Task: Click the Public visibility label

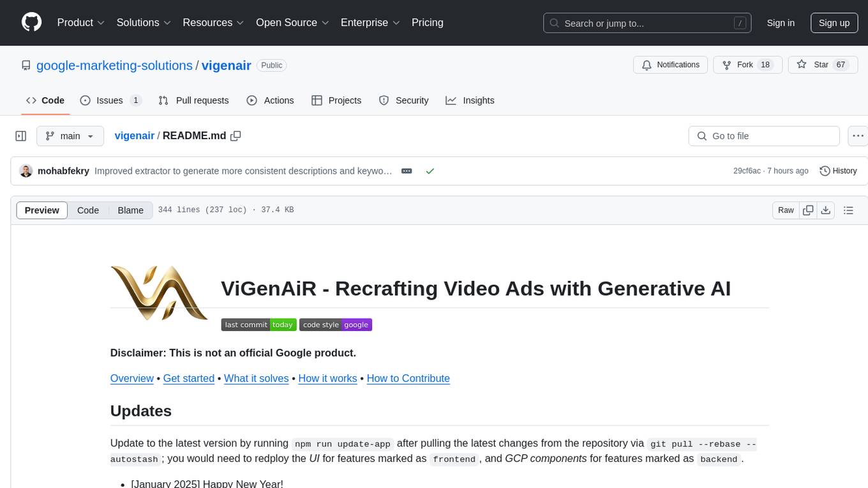Action: 272,65
